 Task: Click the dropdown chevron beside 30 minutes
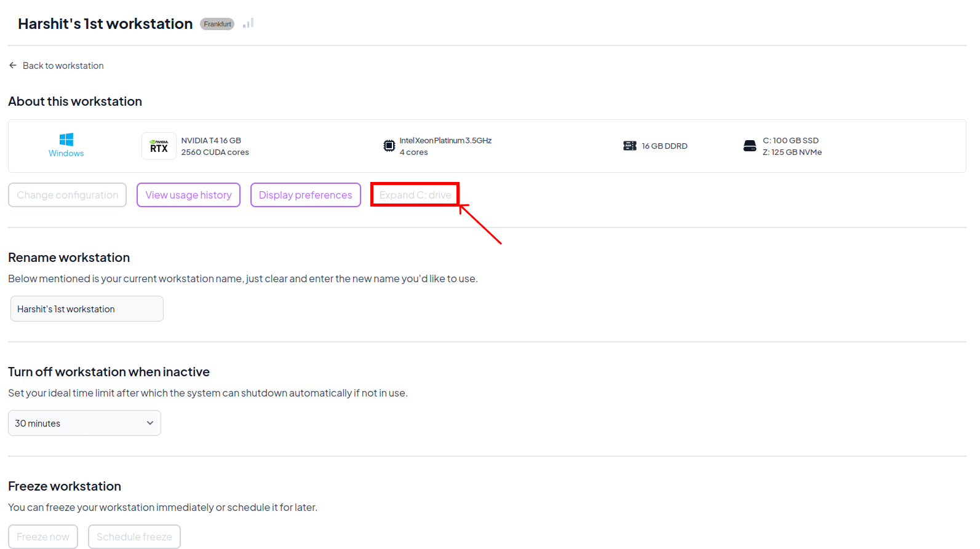(x=149, y=423)
